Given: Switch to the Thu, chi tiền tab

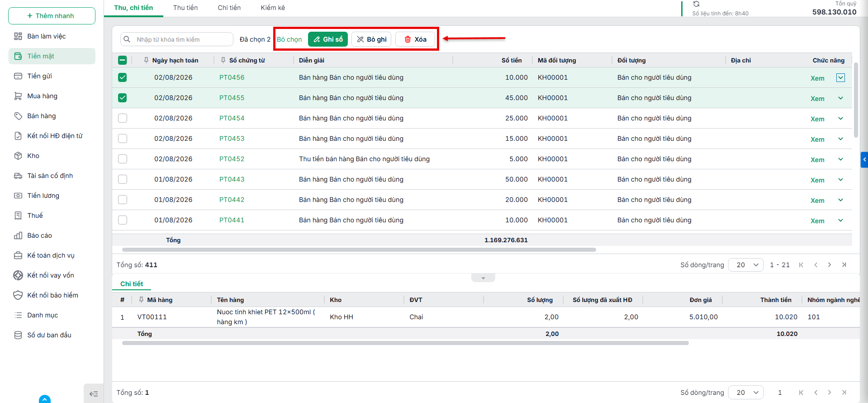Looking at the screenshot, I should pos(133,8).
